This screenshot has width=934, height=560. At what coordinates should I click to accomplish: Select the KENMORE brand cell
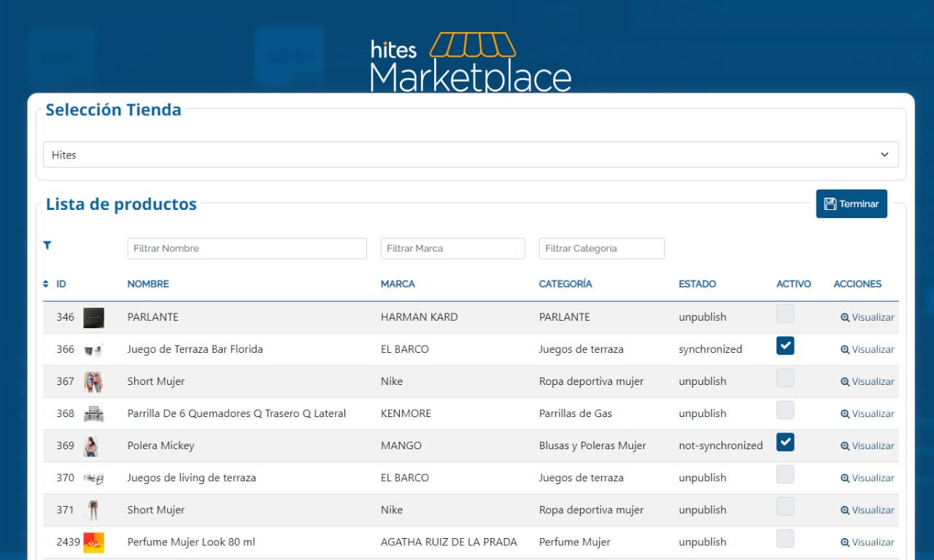pos(406,413)
